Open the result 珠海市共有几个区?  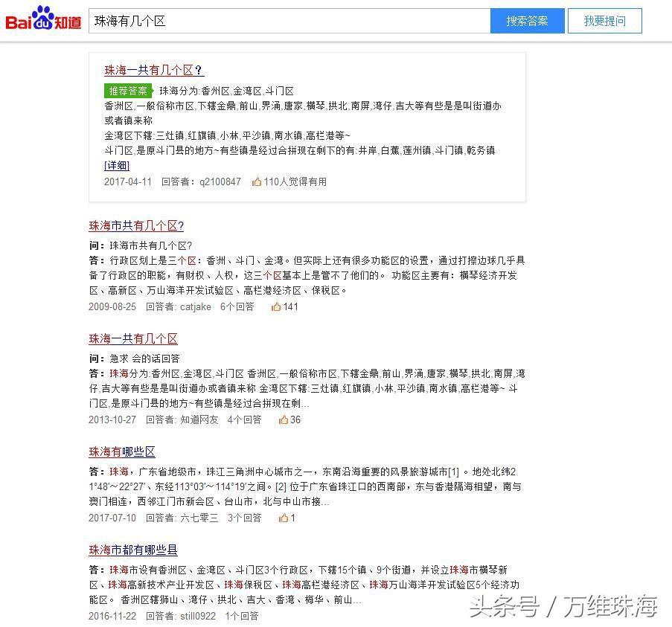(x=136, y=225)
